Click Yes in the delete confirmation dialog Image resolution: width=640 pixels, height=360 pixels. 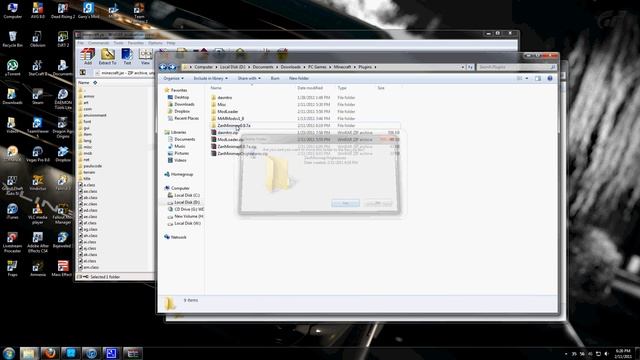coord(345,203)
